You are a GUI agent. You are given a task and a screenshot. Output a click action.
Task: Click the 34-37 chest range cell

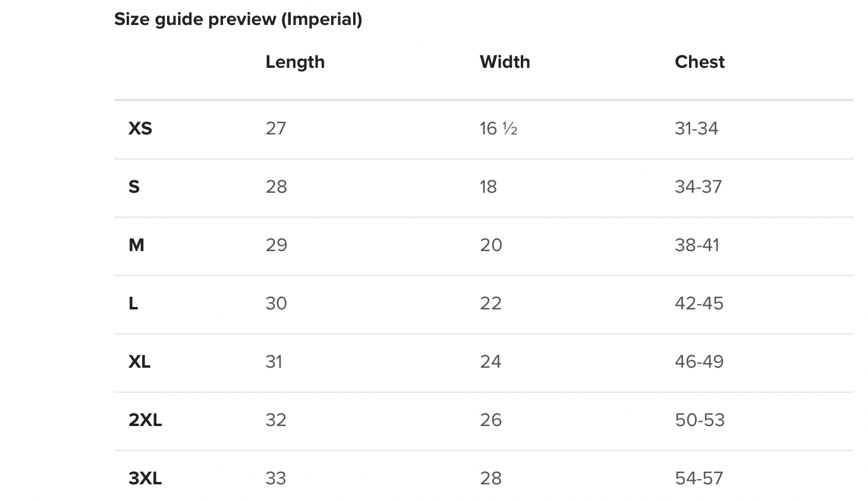click(x=698, y=187)
